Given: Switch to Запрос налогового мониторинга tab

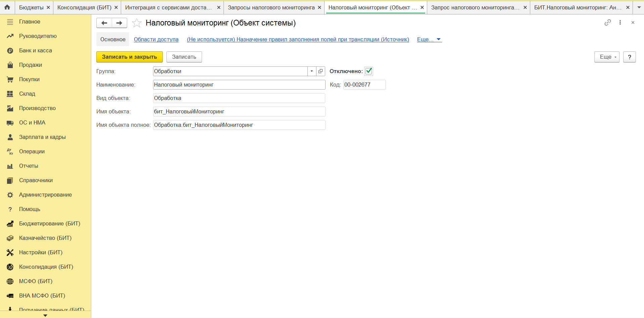Looking at the screenshot, I should 475,7.
